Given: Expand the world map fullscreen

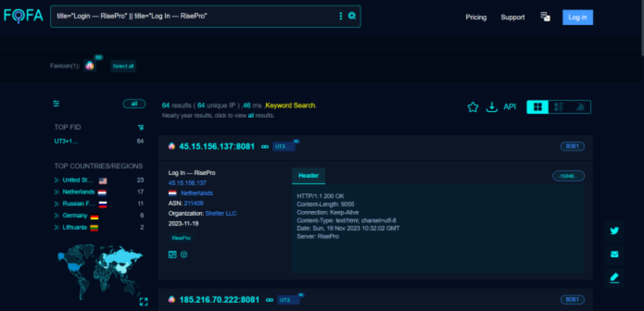Looking at the screenshot, I should click(143, 301).
